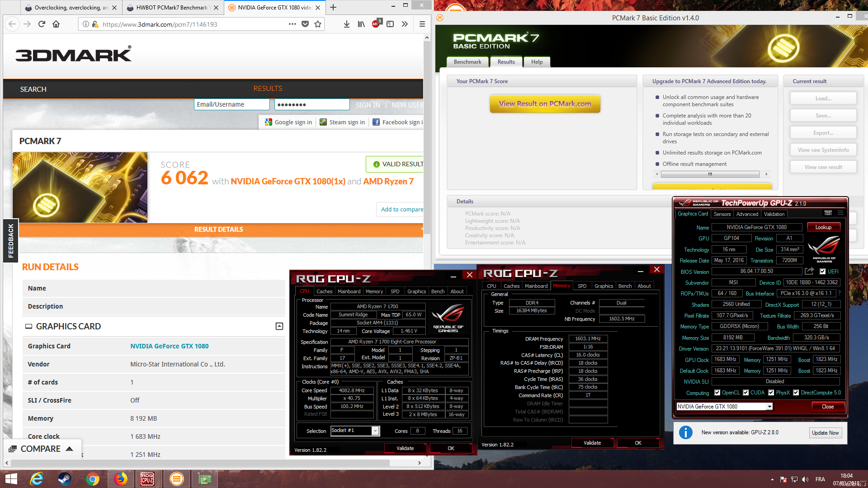Open PCMark 7 Help tab
The height and width of the screenshot is (488, 868).
pyautogui.click(x=537, y=62)
